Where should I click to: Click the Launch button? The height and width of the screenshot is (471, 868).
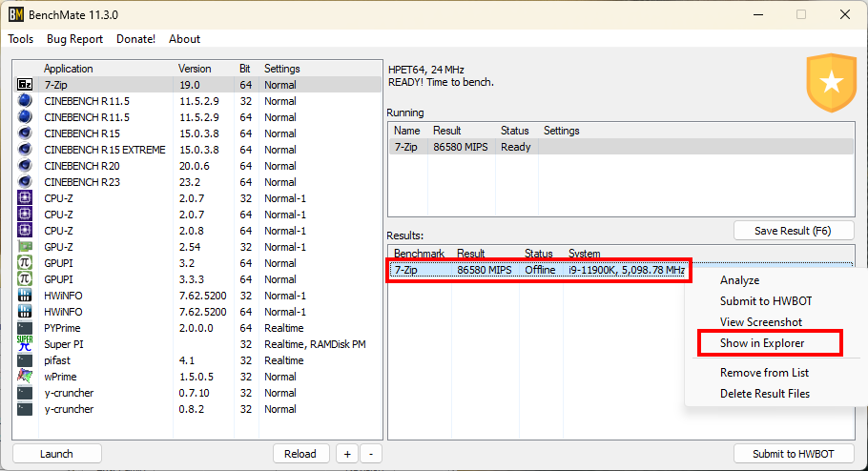(x=56, y=454)
